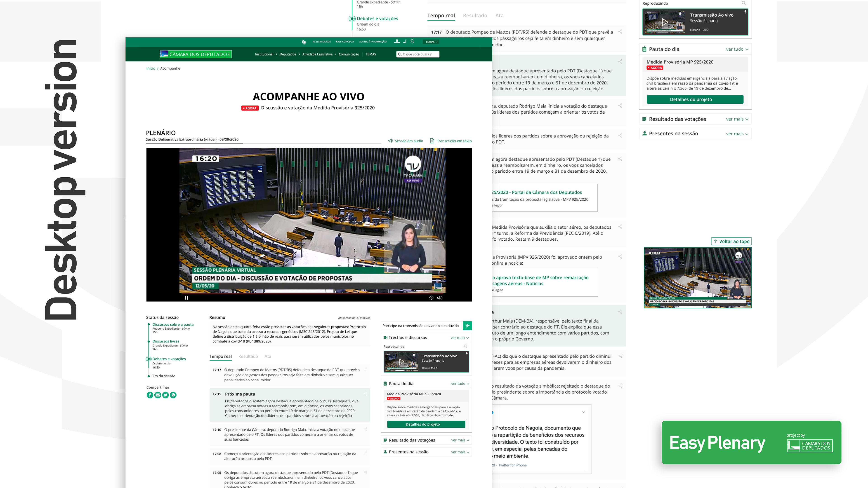868x488 pixels.
Task: Jump to Discursos sobre a pauta status
Action: [173, 325]
